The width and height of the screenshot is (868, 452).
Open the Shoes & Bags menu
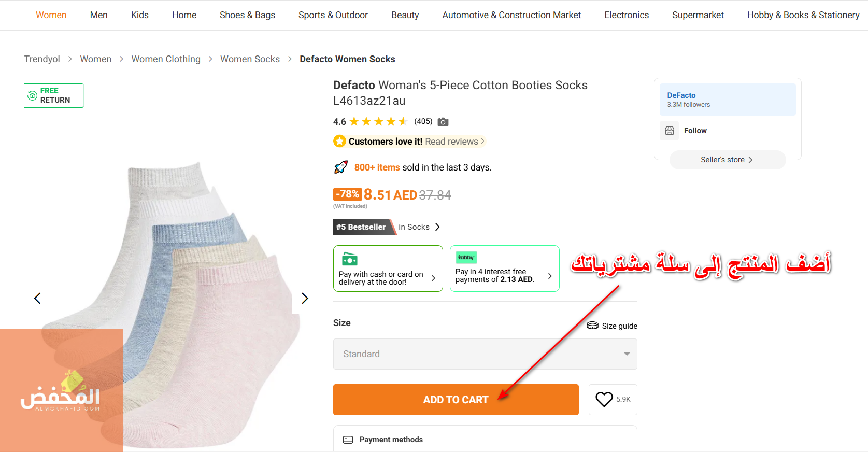tap(247, 15)
